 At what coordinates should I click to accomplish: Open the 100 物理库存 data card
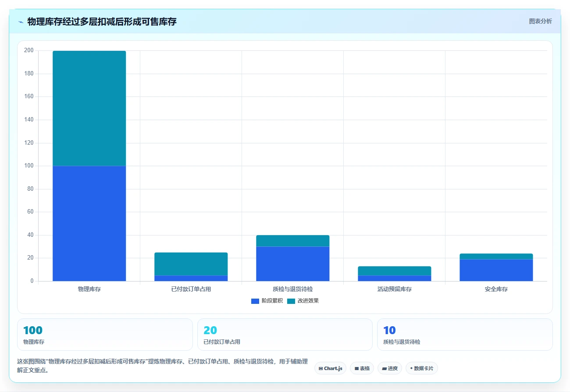tap(105, 335)
